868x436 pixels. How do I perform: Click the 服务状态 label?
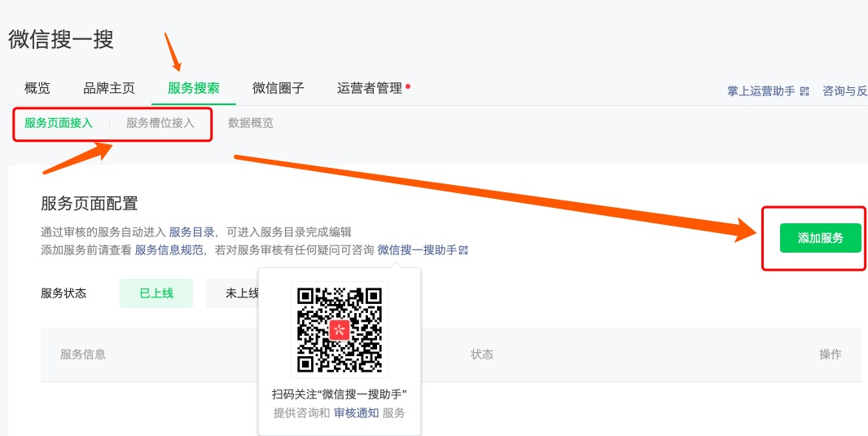click(x=64, y=293)
